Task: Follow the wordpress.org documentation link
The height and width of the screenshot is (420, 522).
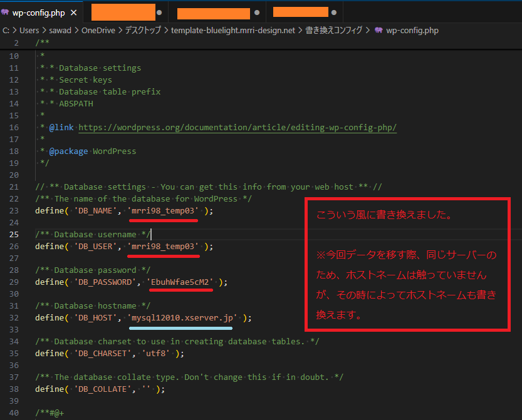Action: tap(238, 127)
